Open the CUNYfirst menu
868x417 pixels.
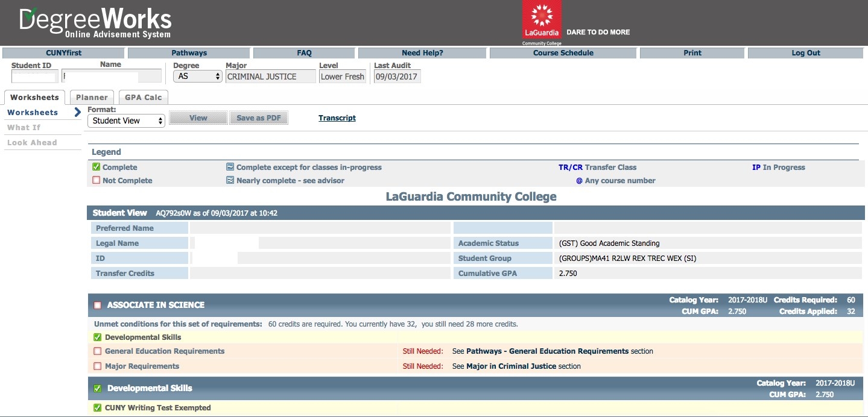pyautogui.click(x=63, y=53)
